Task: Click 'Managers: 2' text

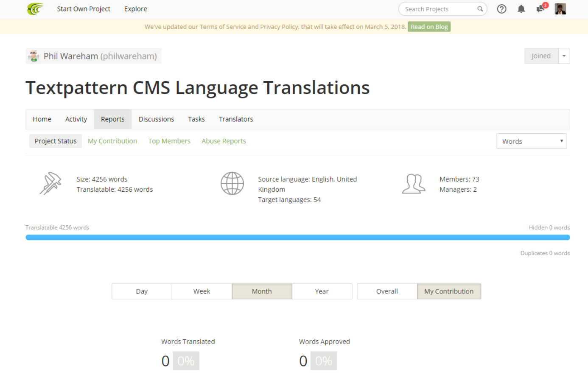Action: click(x=458, y=190)
